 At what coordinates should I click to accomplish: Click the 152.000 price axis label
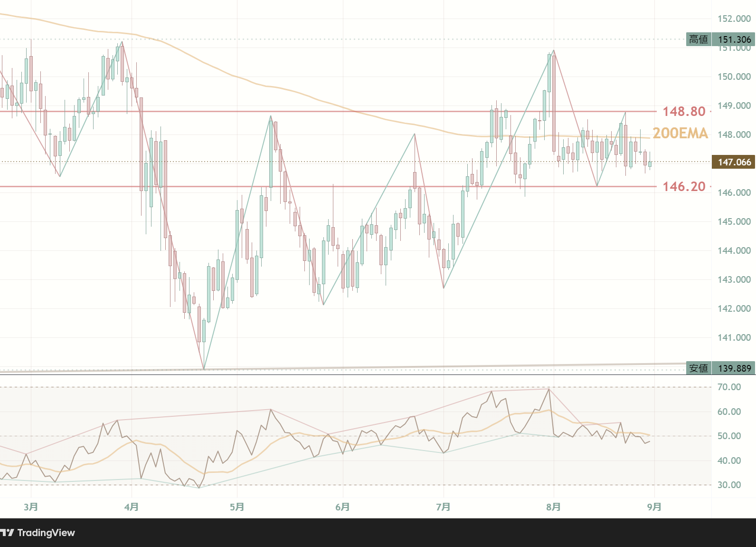point(734,19)
